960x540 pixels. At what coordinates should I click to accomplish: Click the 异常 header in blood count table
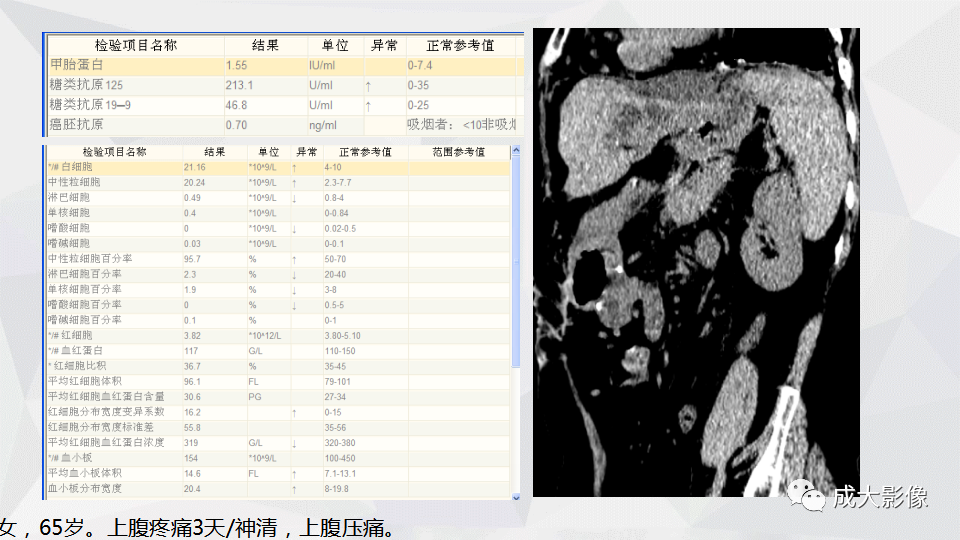click(307, 152)
